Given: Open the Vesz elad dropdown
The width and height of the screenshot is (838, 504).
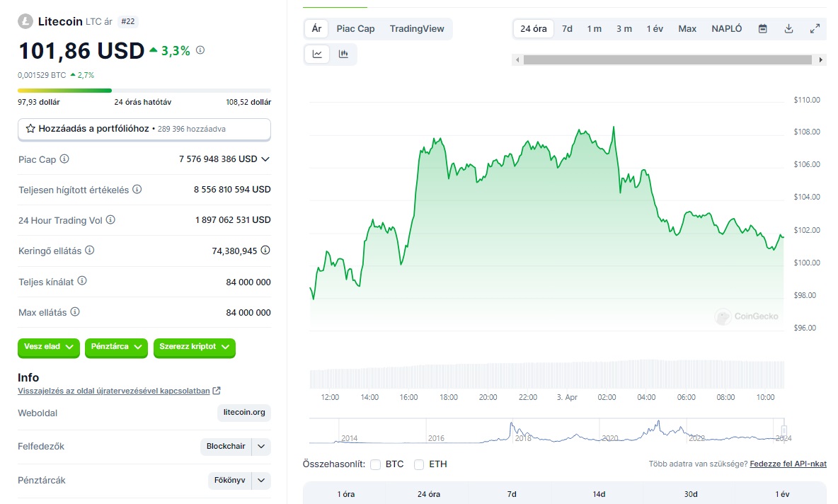Looking at the screenshot, I should pos(49,347).
